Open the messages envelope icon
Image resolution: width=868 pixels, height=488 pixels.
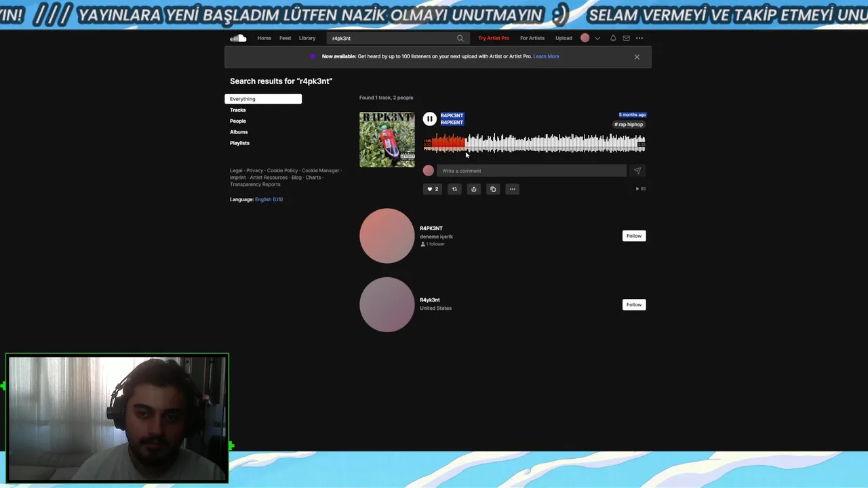(626, 38)
